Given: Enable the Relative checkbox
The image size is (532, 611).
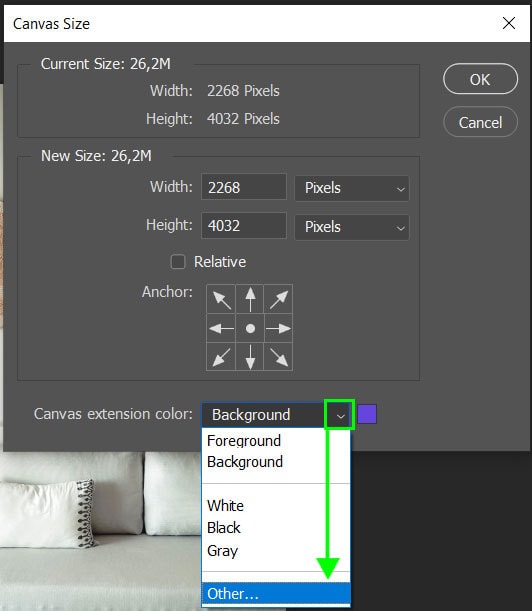Looking at the screenshot, I should [178, 262].
